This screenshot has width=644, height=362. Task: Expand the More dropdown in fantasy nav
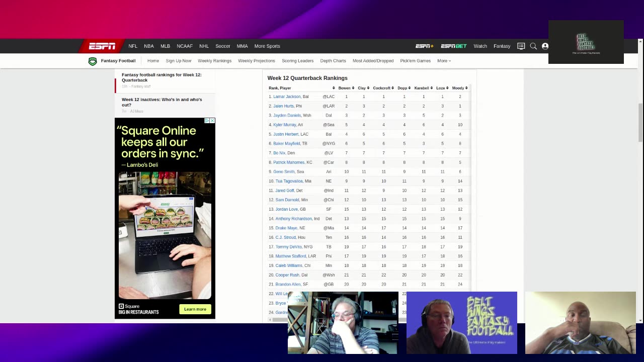(444, 61)
